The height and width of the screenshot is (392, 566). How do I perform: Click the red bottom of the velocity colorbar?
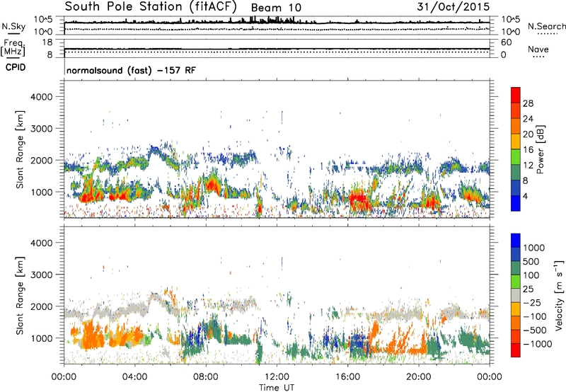[x=516, y=350]
